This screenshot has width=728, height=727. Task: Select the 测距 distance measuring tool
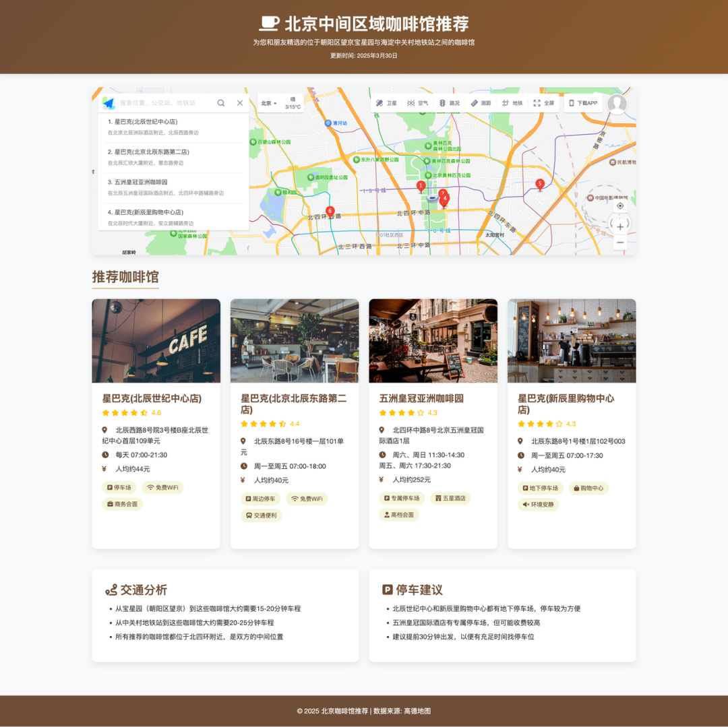click(x=481, y=103)
